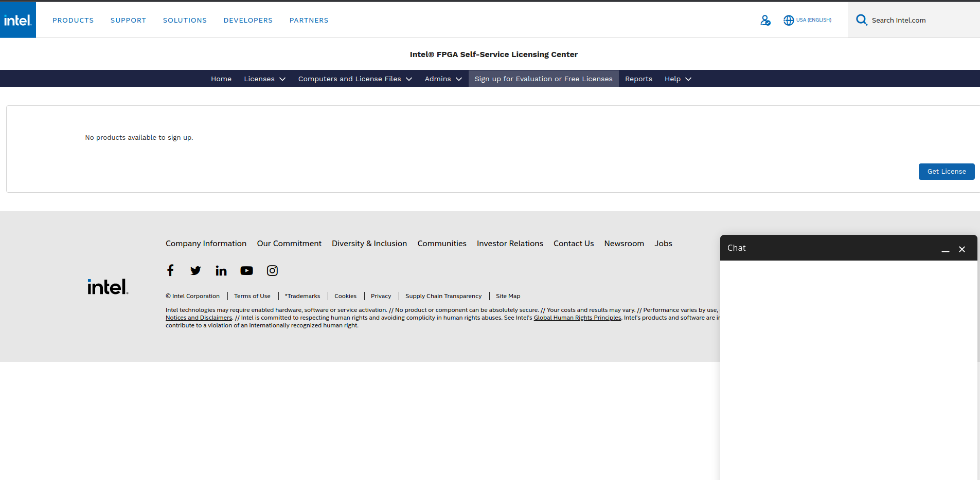Click the Chat panel title
Viewport: 980px width, 480px height.
click(x=737, y=248)
